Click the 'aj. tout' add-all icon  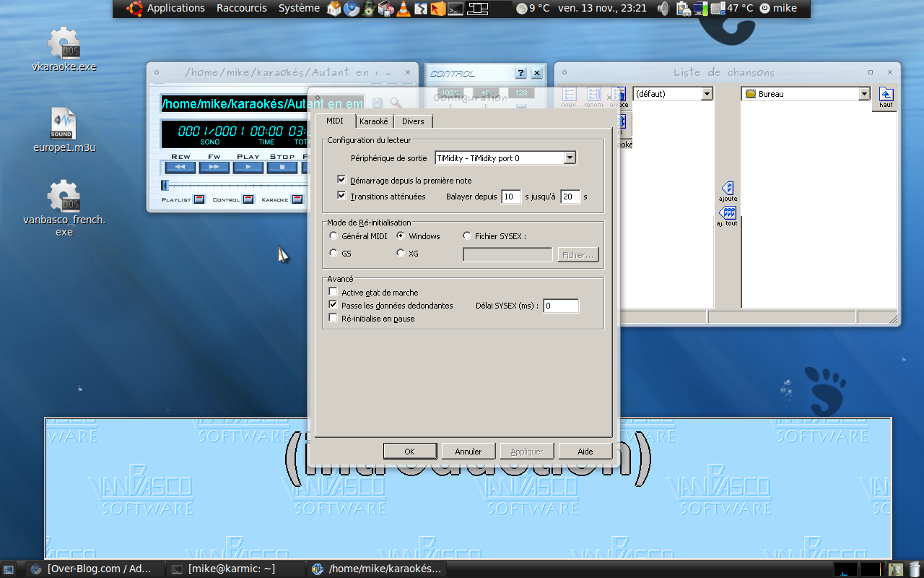[x=728, y=216]
